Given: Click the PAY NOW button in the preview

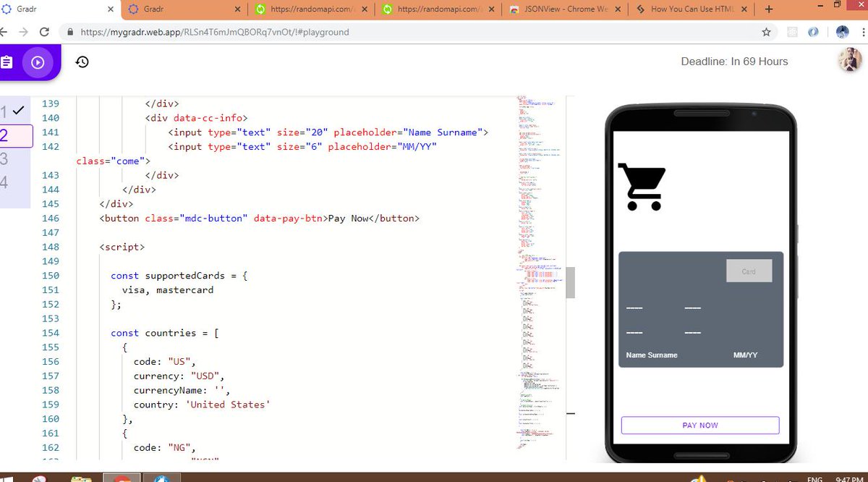Looking at the screenshot, I should tap(700, 426).
